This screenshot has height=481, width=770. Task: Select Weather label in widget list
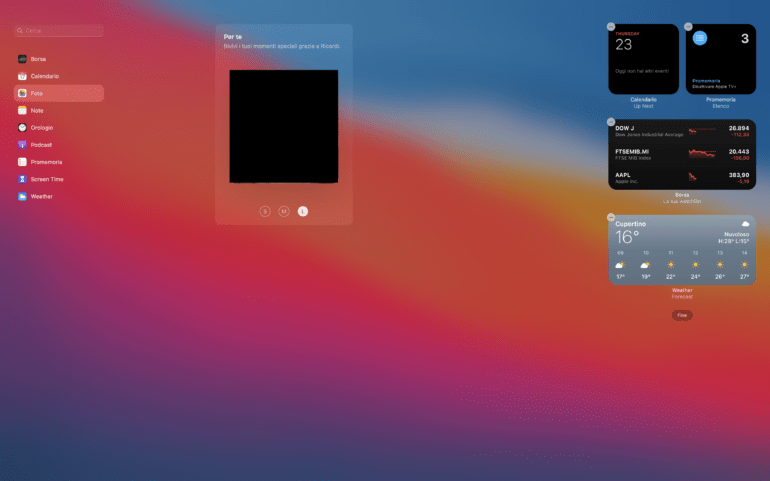click(42, 197)
